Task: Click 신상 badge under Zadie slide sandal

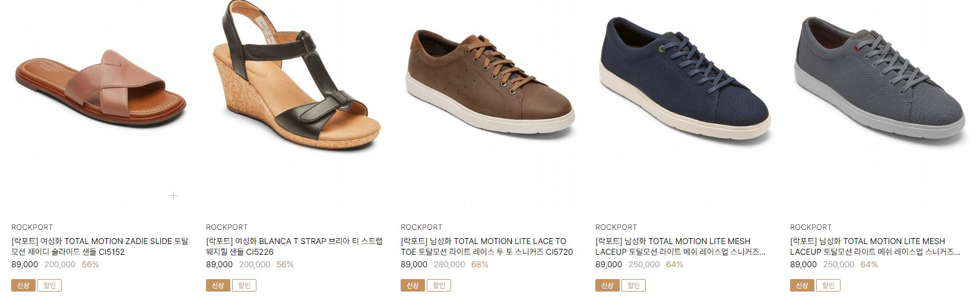Action: (x=23, y=286)
